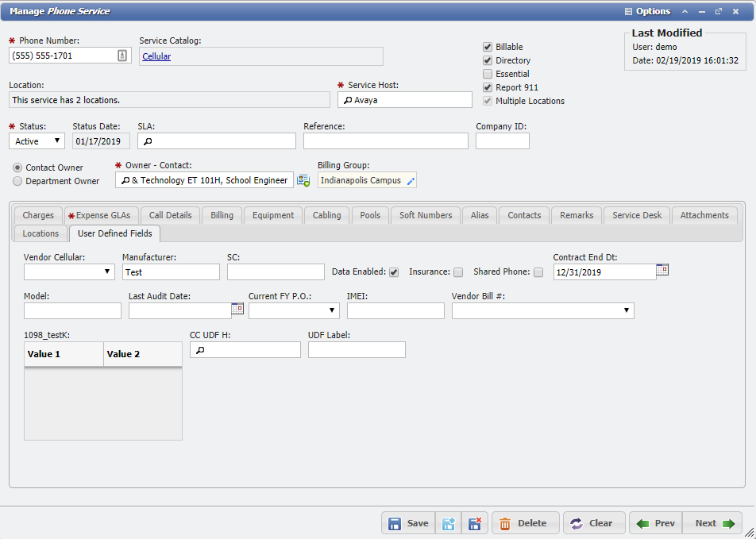756x539 pixels.
Task: Click the add contact icon beside Owner-Contact
Action: pos(303,180)
